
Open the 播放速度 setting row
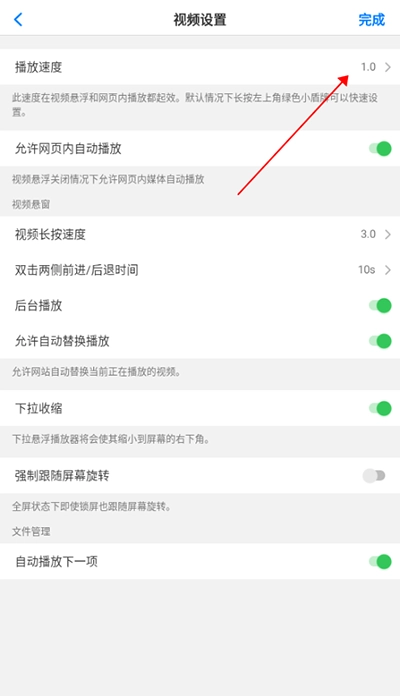click(200, 67)
